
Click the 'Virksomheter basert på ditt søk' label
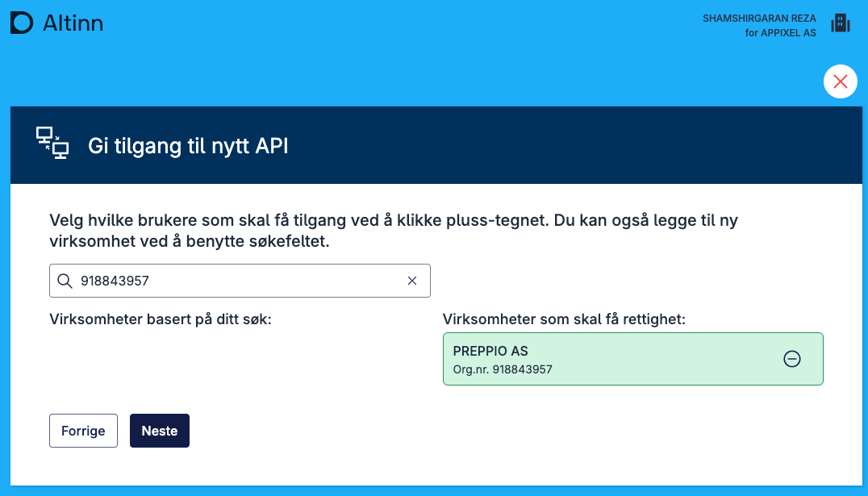coord(161,319)
